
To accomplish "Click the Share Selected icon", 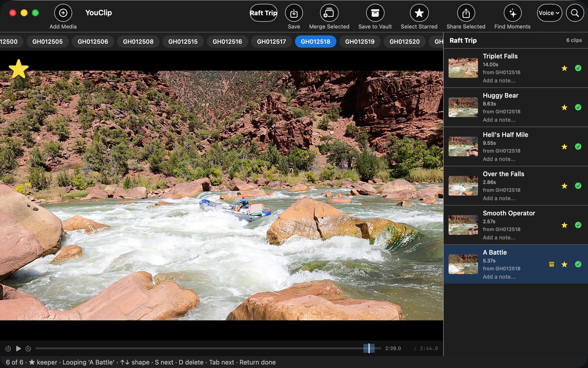I will pyautogui.click(x=466, y=13).
